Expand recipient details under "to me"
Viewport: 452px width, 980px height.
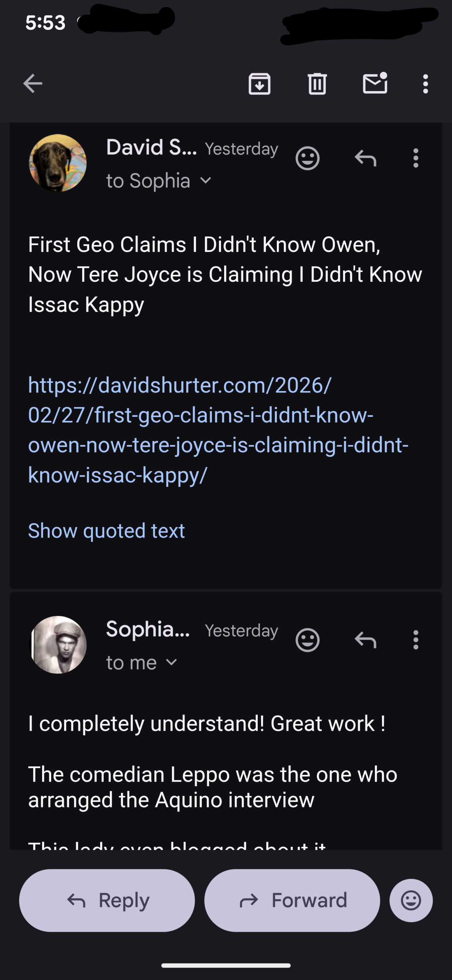[172, 662]
